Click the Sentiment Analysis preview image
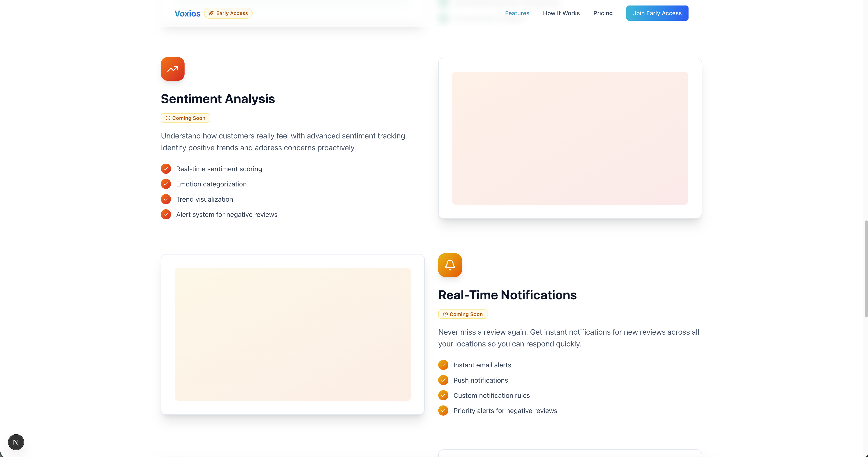Screen dimensions: 868x457 click(x=570, y=138)
